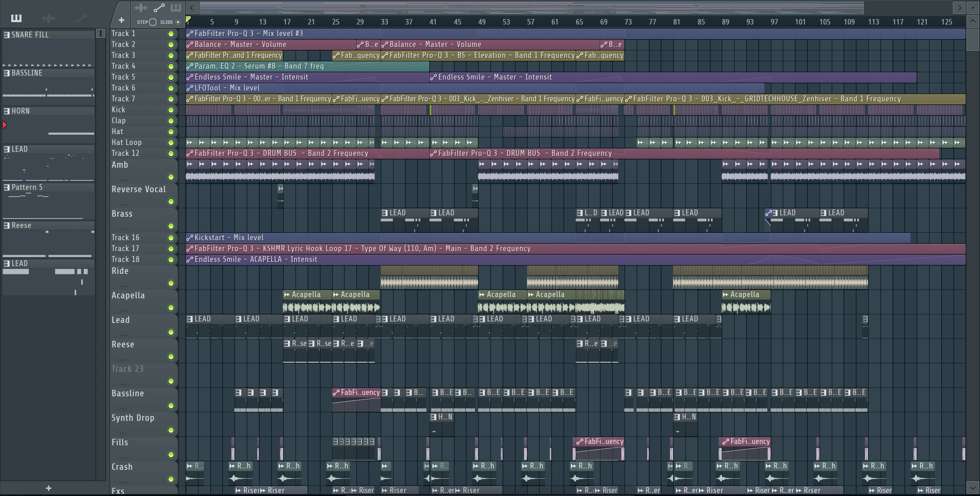Screen dimensions: 980x496
Task: Click bar 65 on the timeline ruler
Action: (x=579, y=22)
